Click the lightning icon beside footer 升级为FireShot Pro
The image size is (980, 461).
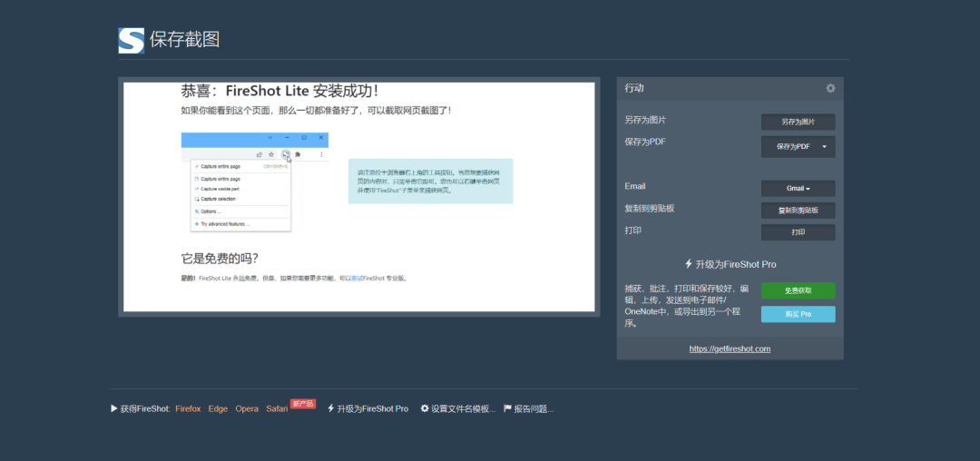pyautogui.click(x=330, y=407)
